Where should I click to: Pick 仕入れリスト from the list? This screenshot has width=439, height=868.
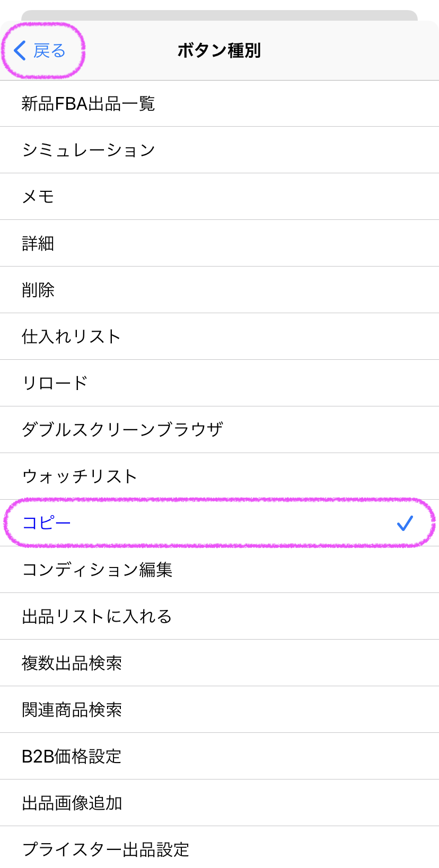72,337
